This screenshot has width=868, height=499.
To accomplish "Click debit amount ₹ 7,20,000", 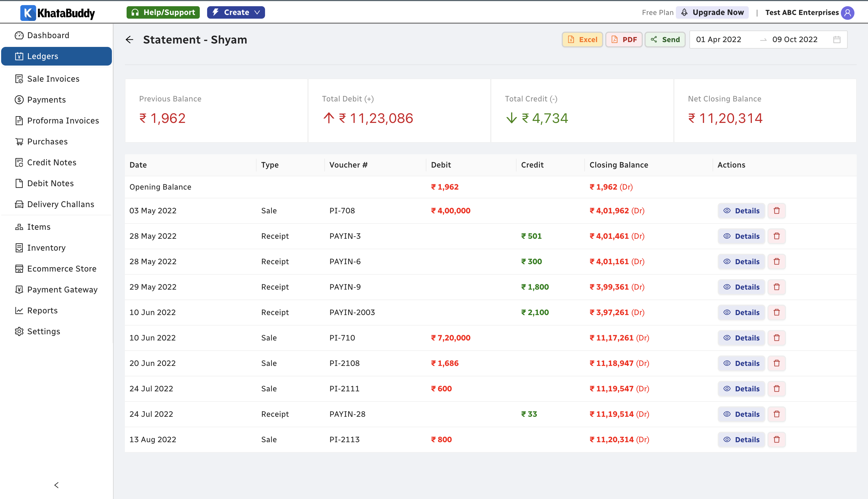I will pyautogui.click(x=451, y=338).
